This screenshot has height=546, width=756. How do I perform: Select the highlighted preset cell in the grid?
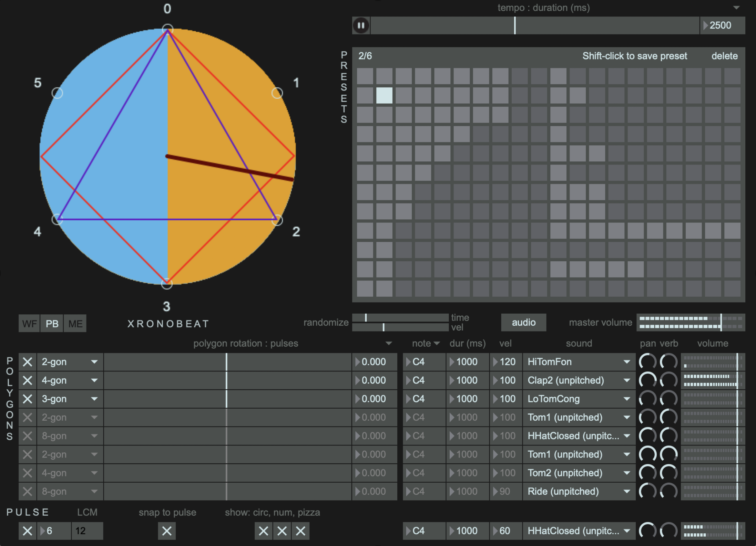click(385, 95)
